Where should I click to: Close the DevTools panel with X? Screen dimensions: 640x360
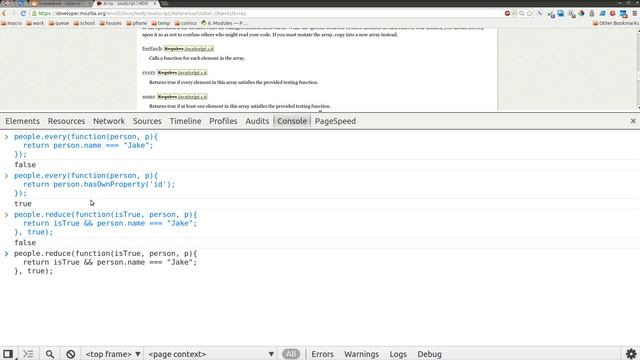(633, 121)
